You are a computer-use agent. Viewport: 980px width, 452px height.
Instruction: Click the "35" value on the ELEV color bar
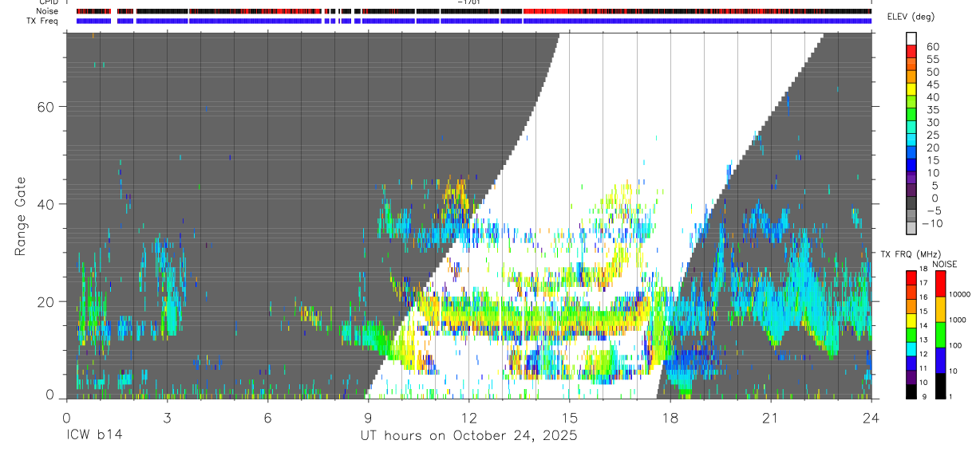(x=932, y=110)
